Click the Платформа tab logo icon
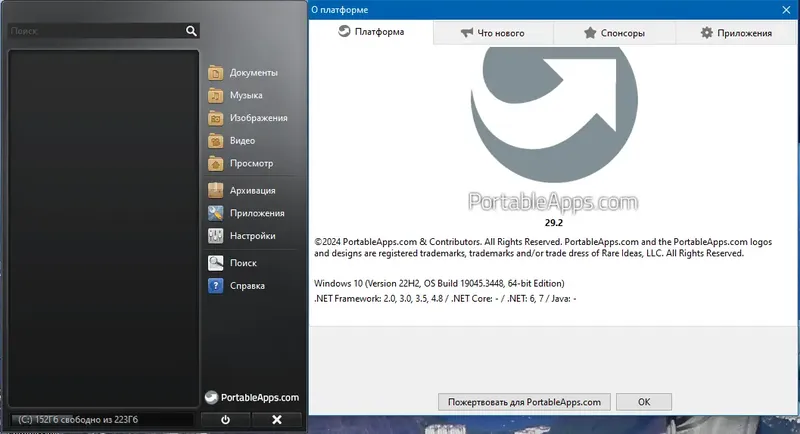The width and height of the screenshot is (800, 434). click(x=344, y=31)
